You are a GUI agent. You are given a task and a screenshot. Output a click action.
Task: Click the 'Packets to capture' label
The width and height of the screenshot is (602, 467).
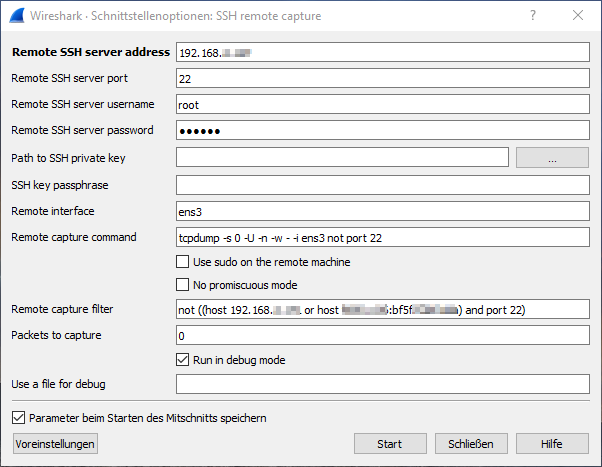coord(56,335)
